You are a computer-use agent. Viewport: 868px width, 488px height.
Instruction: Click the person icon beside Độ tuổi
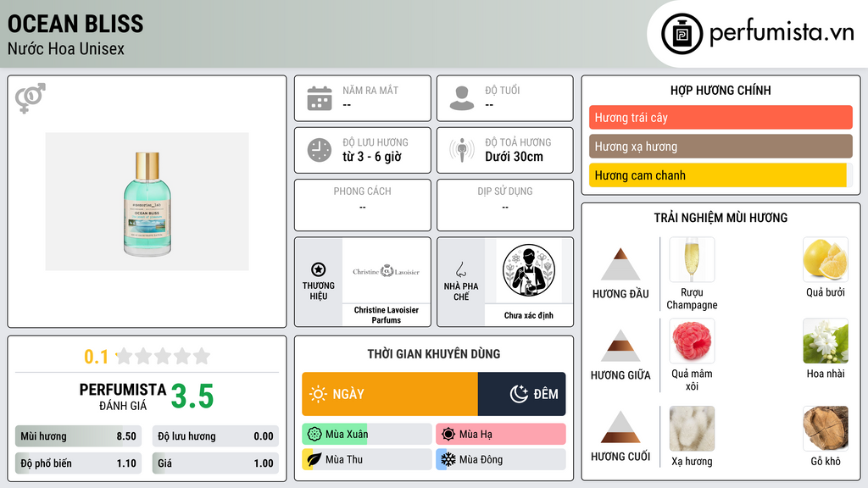coord(462,98)
